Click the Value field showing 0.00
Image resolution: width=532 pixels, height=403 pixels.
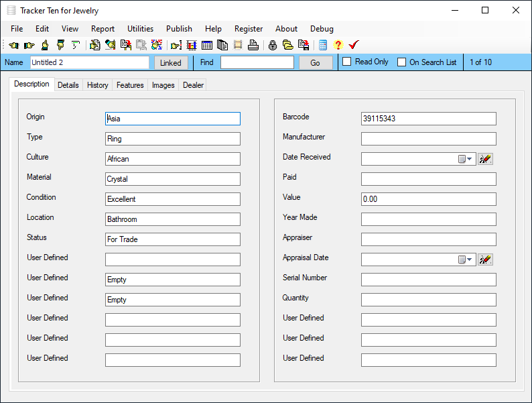pyautogui.click(x=429, y=199)
